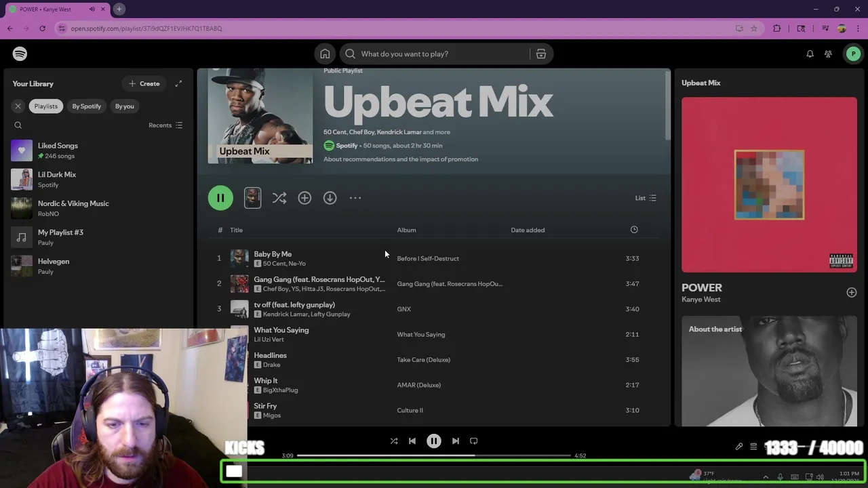Search in Your Library magnifier icon
Screen dimensions: 868x488
pyautogui.click(x=18, y=125)
